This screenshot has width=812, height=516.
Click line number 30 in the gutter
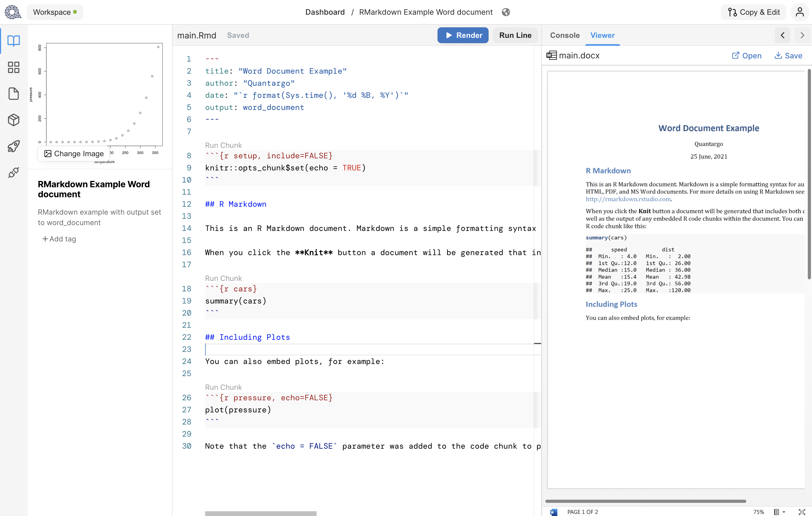186,446
